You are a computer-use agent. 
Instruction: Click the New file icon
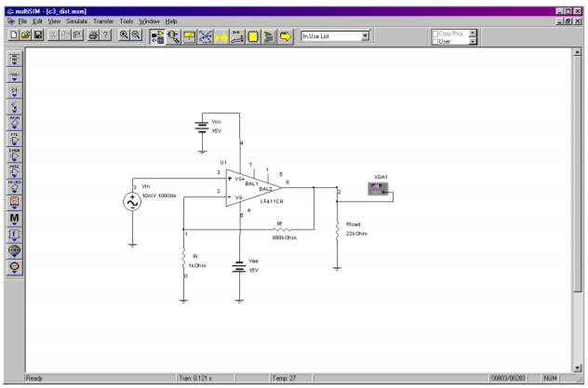[14, 35]
